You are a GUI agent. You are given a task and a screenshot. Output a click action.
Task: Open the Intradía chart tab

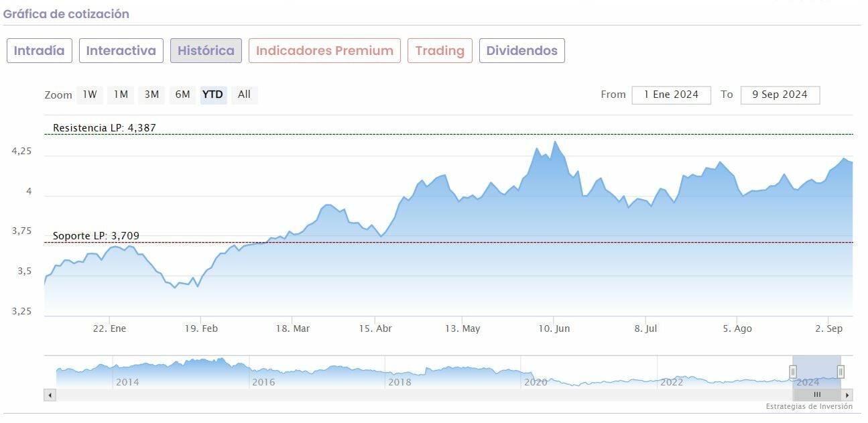[39, 51]
